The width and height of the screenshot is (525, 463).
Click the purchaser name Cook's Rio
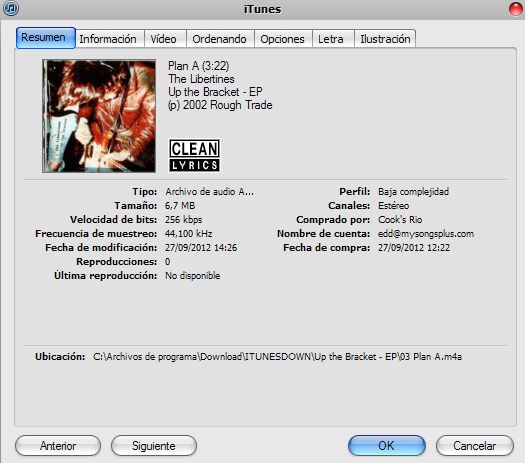[400, 220]
